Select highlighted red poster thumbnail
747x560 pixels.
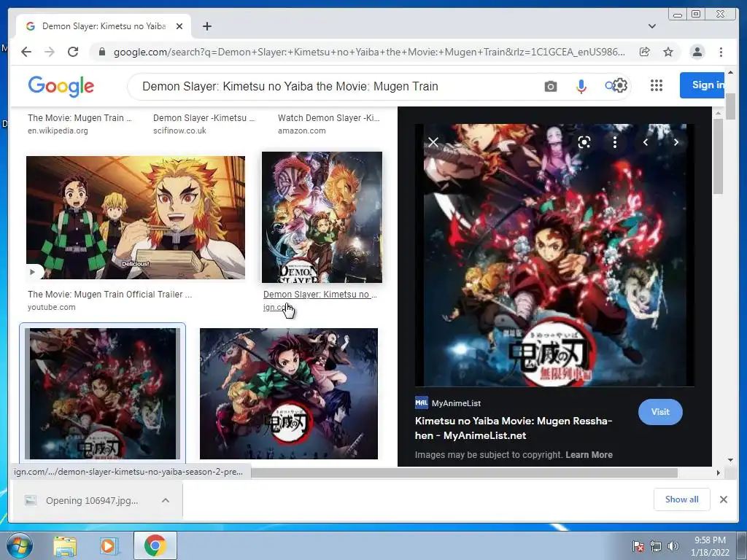coord(102,393)
